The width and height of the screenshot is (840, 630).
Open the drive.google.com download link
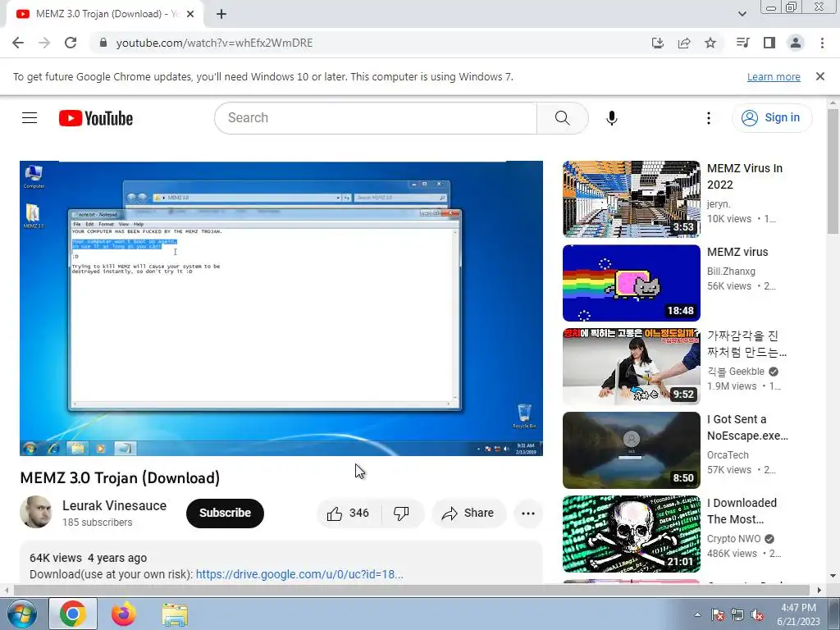299,574
